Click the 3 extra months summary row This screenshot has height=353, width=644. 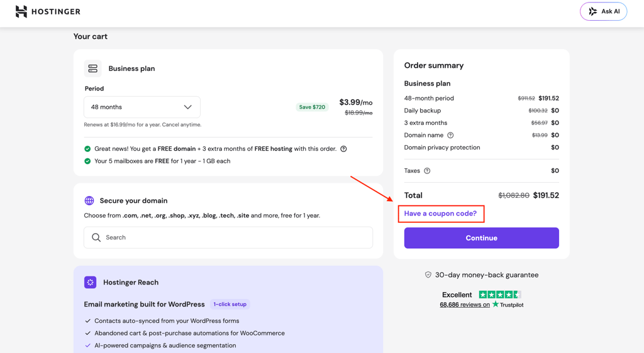(481, 123)
